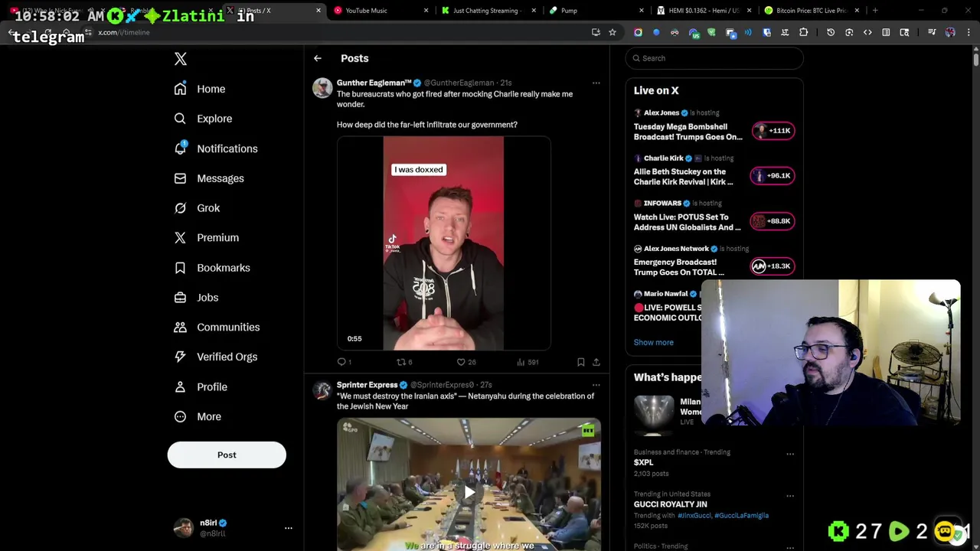Image resolution: width=980 pixels, height=551 pixels.
Task: Click the Profile person icon in the sidebar
Action: 180,386
